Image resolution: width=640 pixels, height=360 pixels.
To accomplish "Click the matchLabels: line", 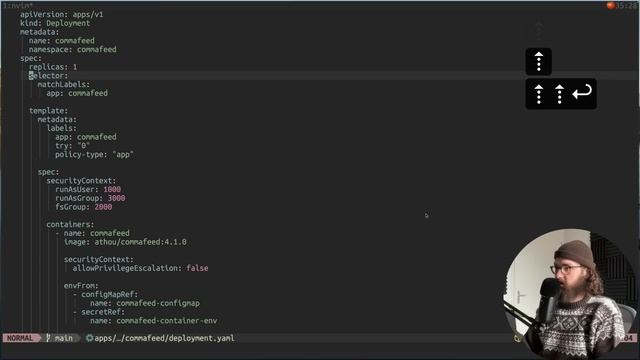I will (x=64, y=84).
